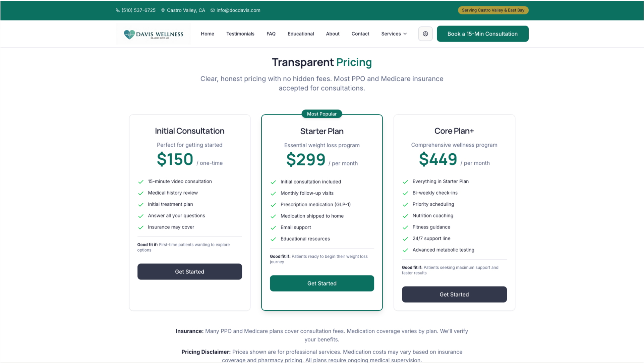Get Started with Core Plan+

454,295
